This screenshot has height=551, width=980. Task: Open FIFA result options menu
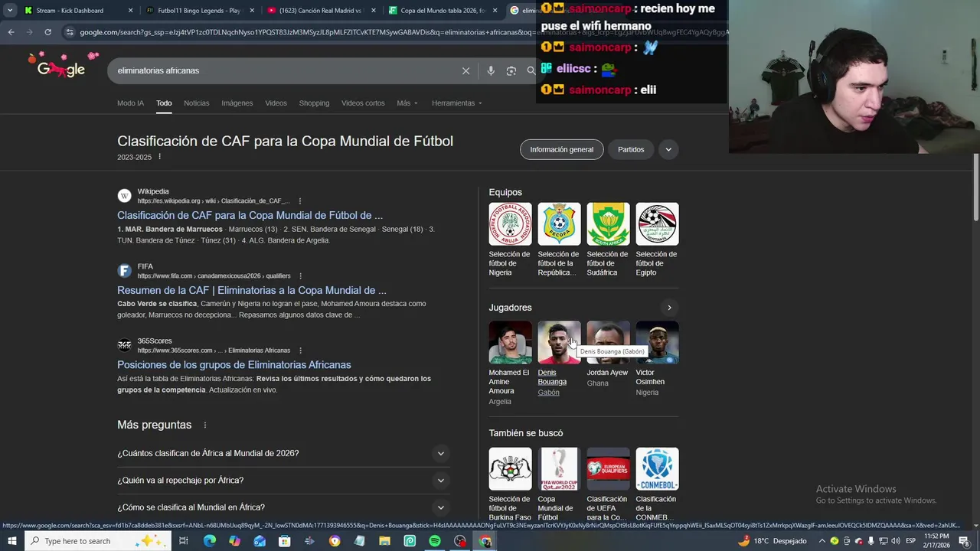pyautogui.click(x=300, y=276)
